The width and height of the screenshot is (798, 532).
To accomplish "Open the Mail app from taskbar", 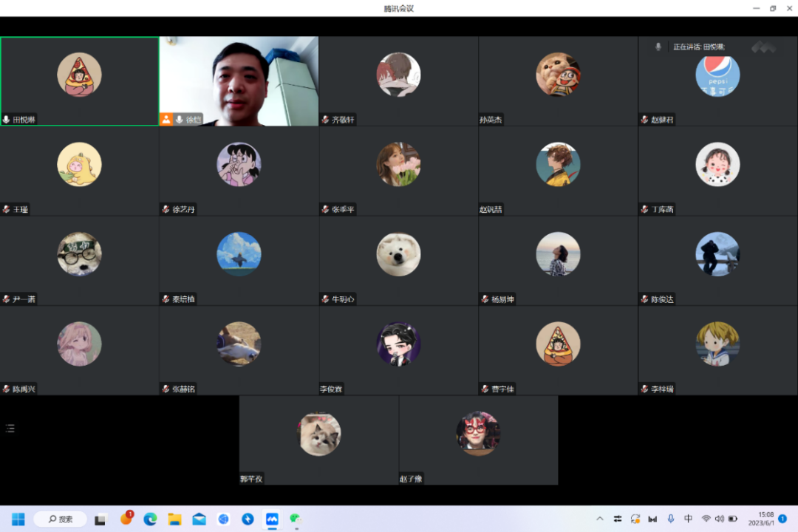I will [199, 519].
